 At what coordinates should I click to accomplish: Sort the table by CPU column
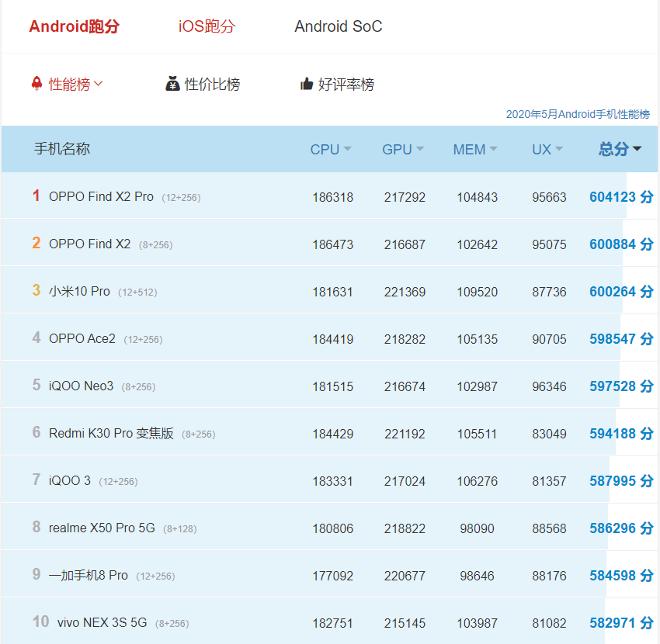[331, 149]
